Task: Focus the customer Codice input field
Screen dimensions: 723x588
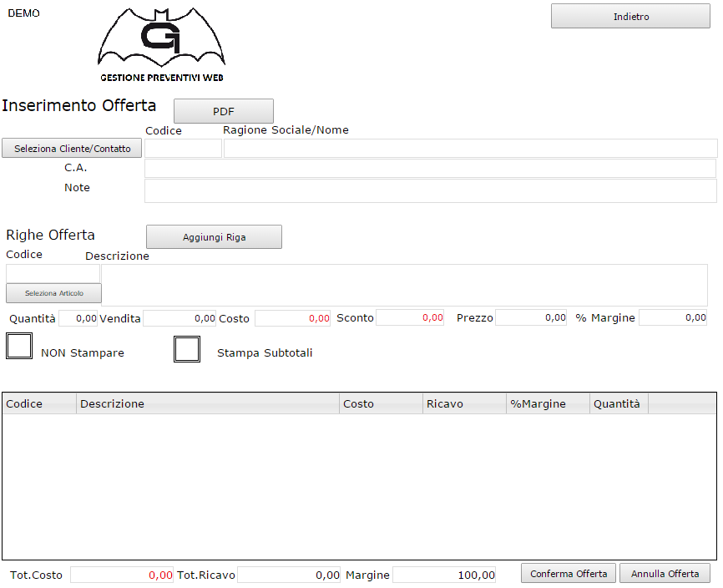Action: (x=183, y=149)
